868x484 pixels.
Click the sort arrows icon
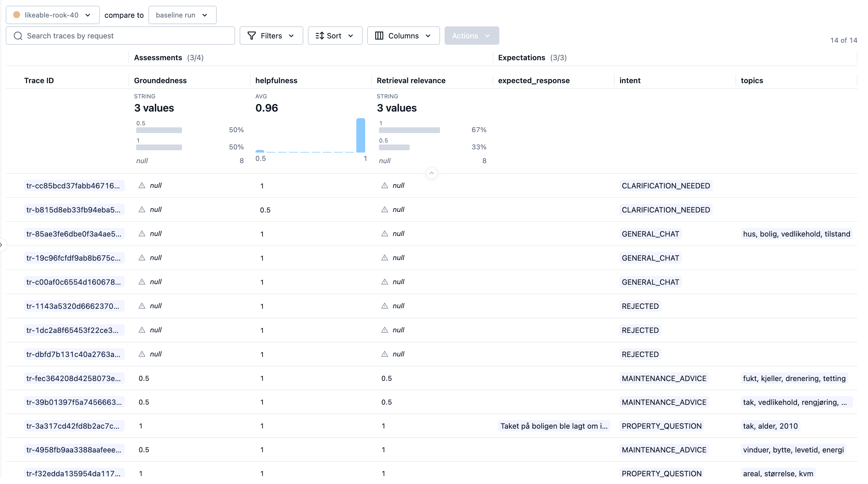click(x=320, y=36)
